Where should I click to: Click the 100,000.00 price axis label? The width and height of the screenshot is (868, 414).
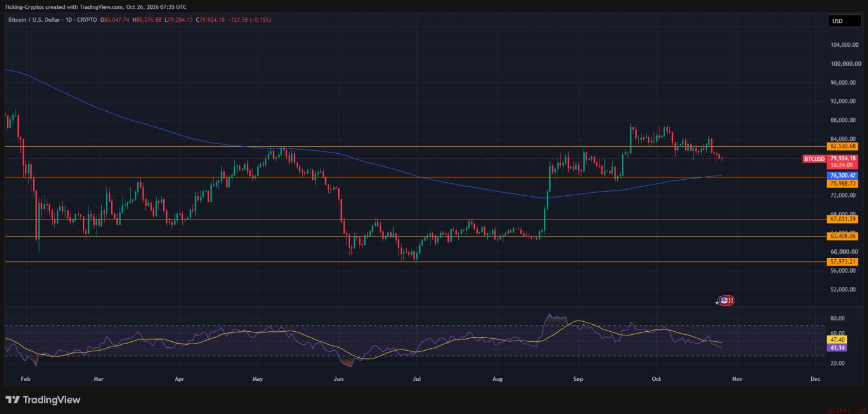coord(844,63)
